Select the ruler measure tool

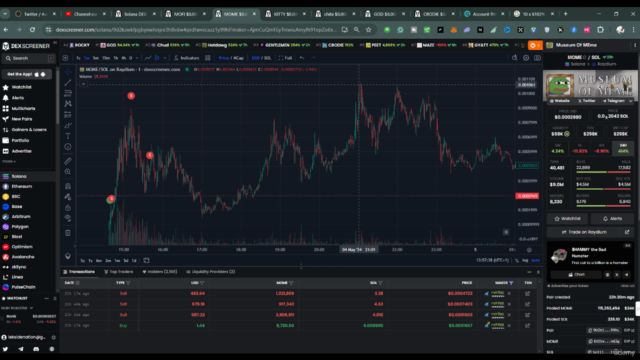tap(68, 161)
